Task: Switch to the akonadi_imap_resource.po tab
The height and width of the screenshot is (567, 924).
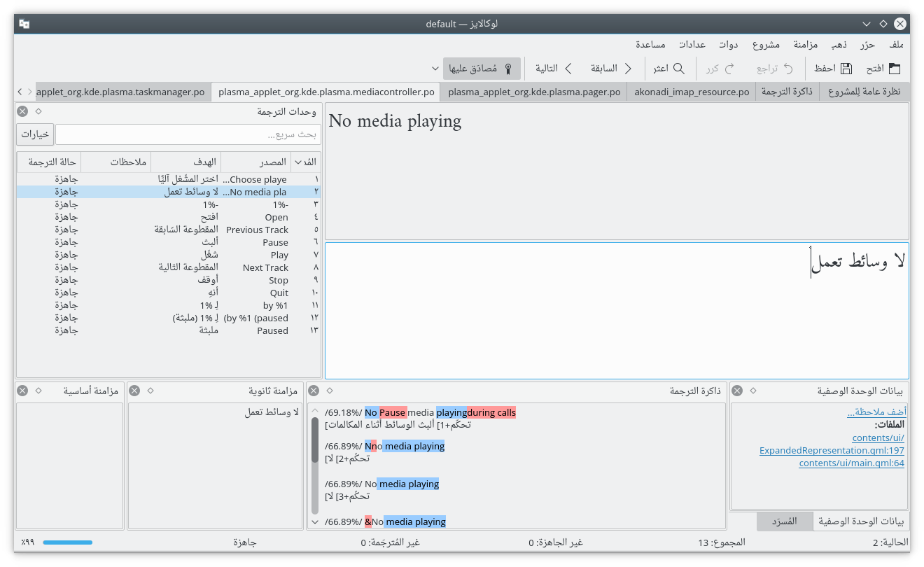Action: (692, 92)
